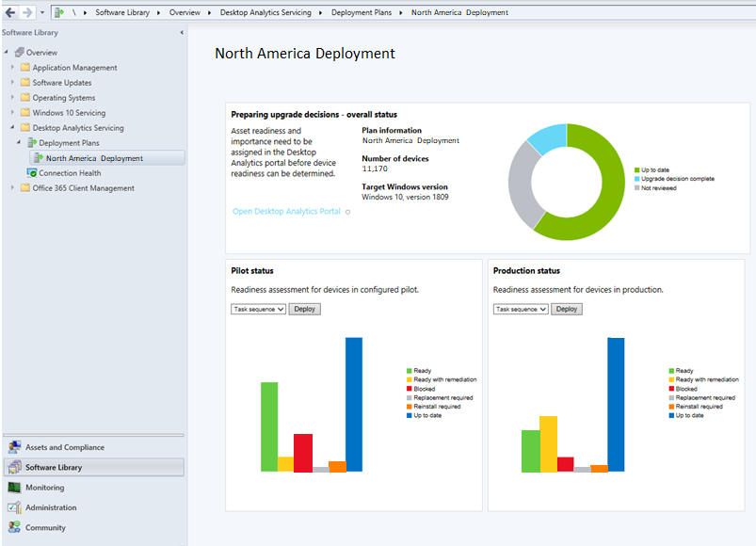Click Deploy in the Pilot status panel
The image size is (756, 546).
[304, 309]
